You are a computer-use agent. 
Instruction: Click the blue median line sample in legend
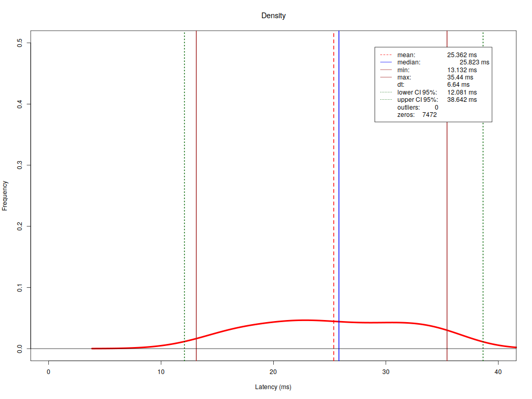click(x=386, y=62)
